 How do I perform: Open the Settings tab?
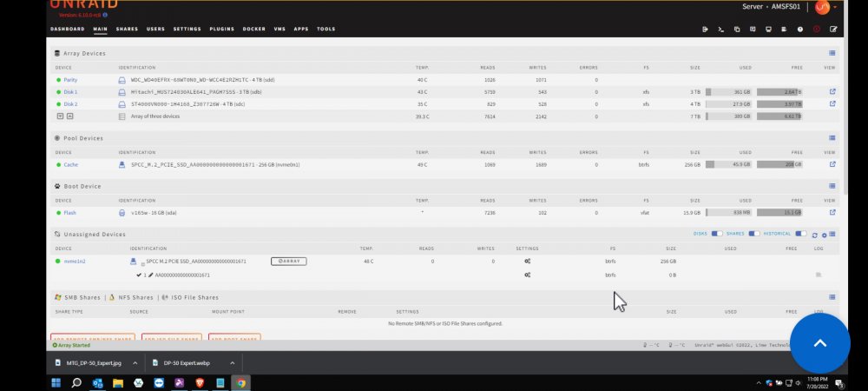[x=187, y=29]
